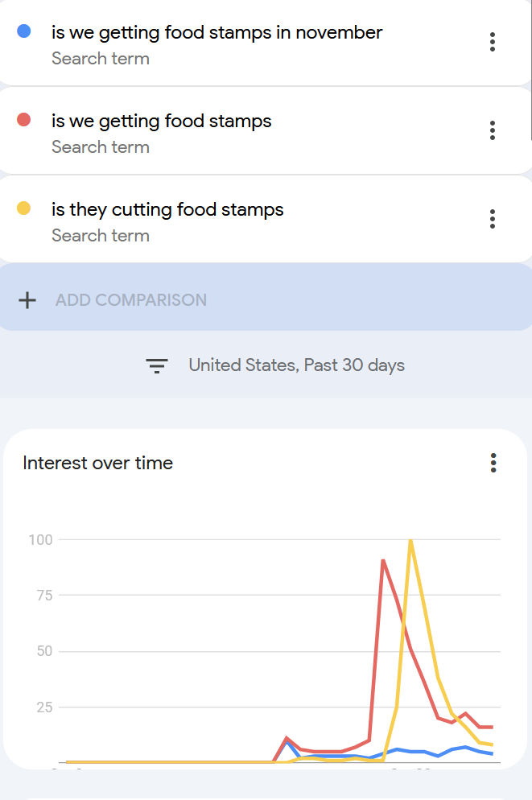
Task: Open options for 'food stamps in november' term
Action: point(493,42)
